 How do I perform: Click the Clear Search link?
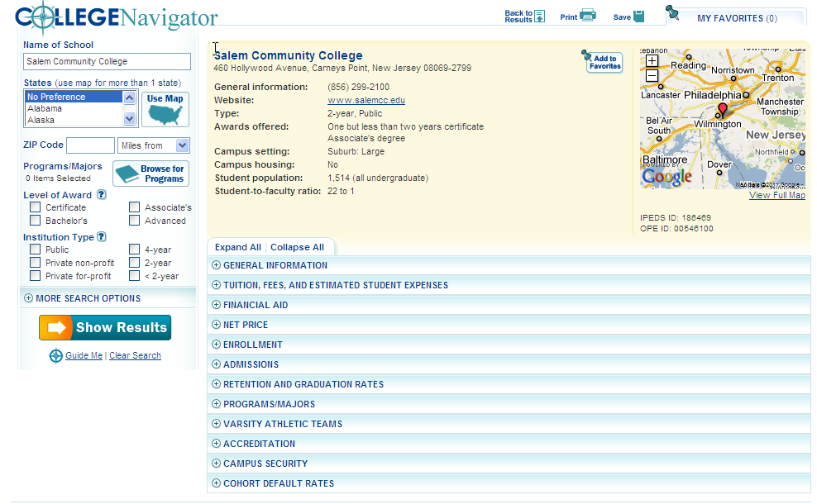click(135, 355)
